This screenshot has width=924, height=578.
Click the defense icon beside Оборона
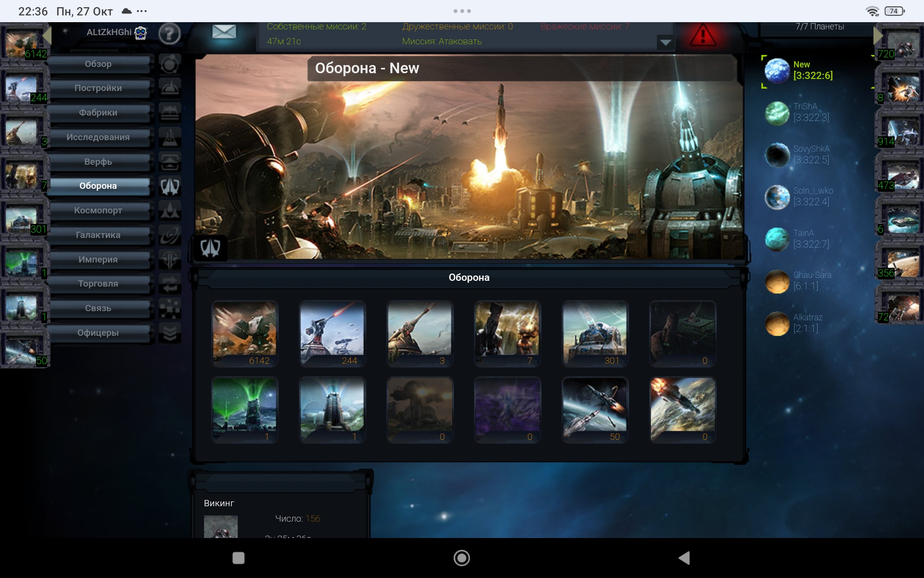click(x=169, y=186)
